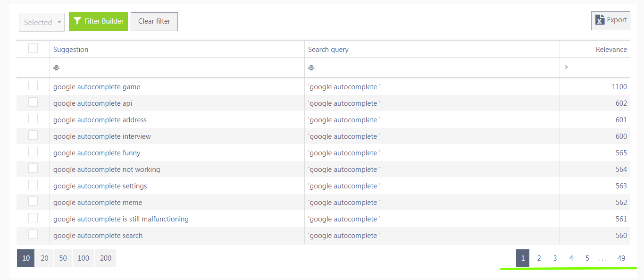Viewport: 644px width, 280px height.
Task: Click the suggestion 'google autocomplete game'
Action: point(97,87)
